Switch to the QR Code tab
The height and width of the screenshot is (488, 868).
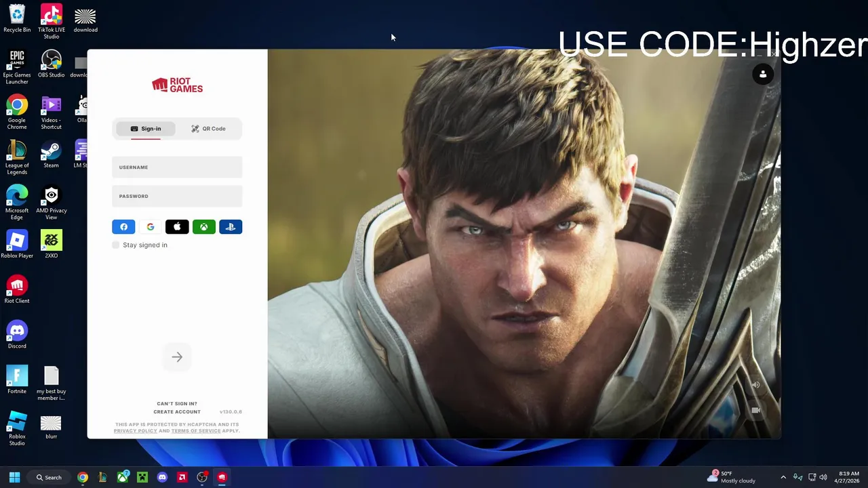click(208, 129)
